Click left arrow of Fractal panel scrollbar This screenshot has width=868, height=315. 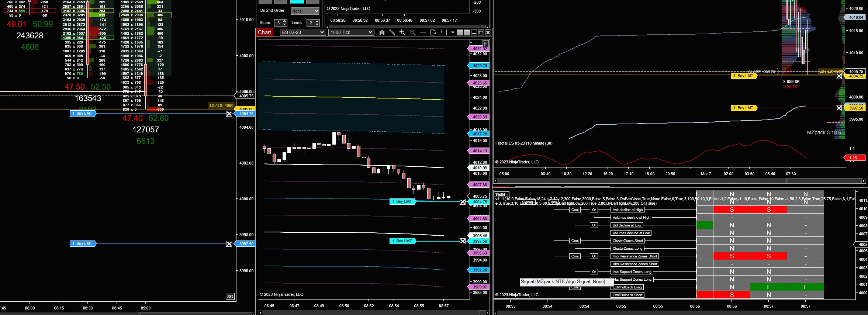[495, 181]
